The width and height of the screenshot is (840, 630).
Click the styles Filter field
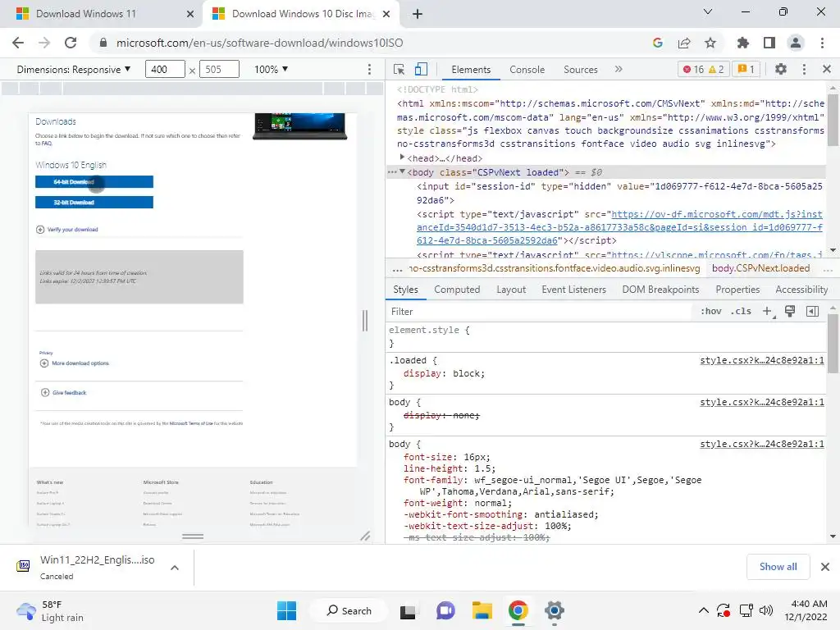[538, 311]
